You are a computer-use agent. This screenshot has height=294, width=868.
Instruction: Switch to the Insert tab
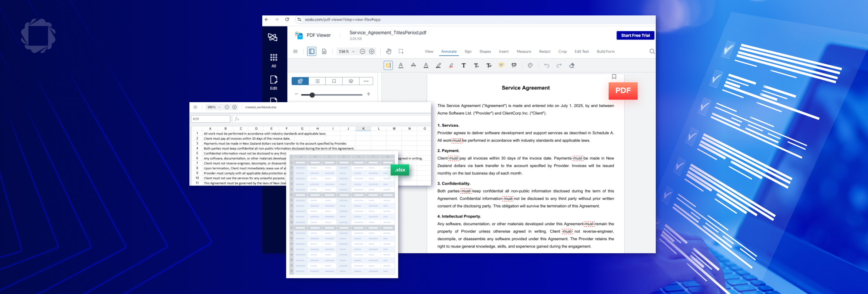coord(504,51)
